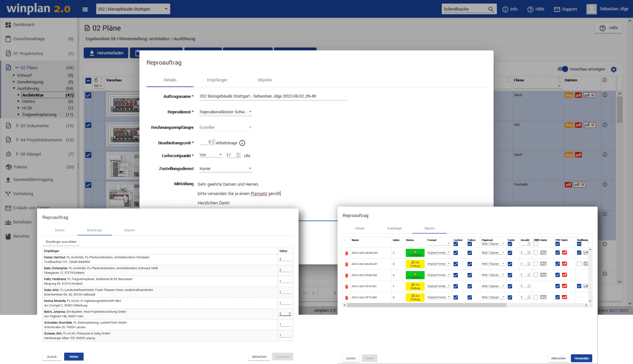Click the Schnellsuche magnifier icon
Screen dimensions: 633x364
point(491,9)
